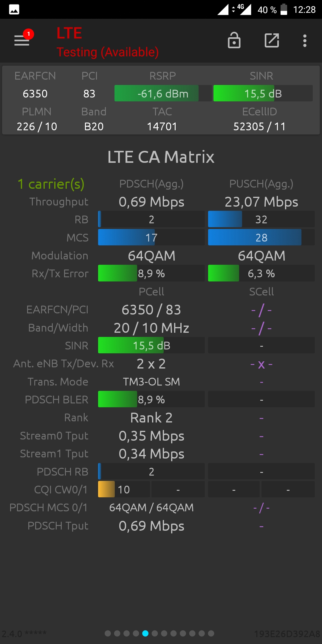
Task: Tap the SINR 15,5 dB bar in header
Action: click(263, 93)
